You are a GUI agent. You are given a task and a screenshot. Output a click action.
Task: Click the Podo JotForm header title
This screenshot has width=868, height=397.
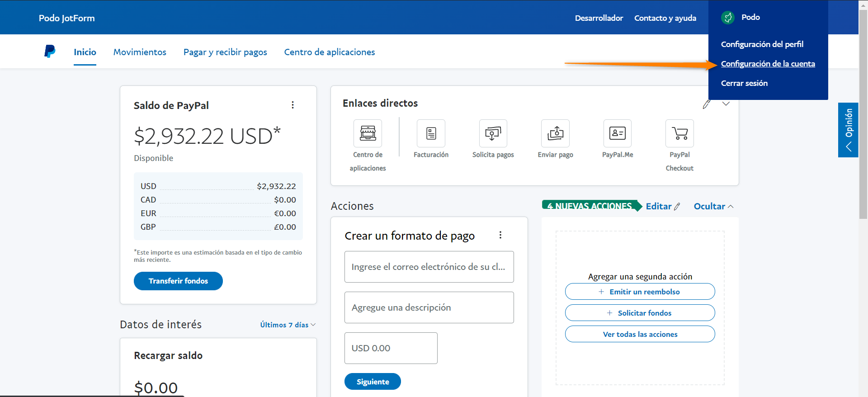click(67, 18)
